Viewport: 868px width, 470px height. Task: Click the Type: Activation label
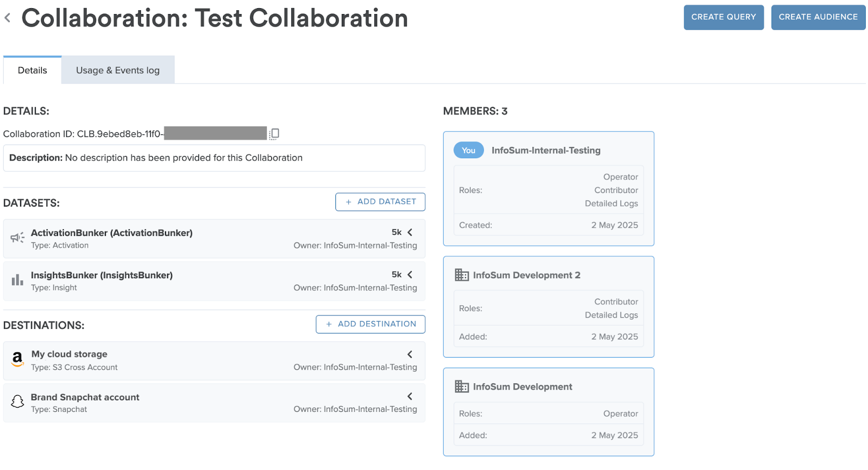coord(60,245)
